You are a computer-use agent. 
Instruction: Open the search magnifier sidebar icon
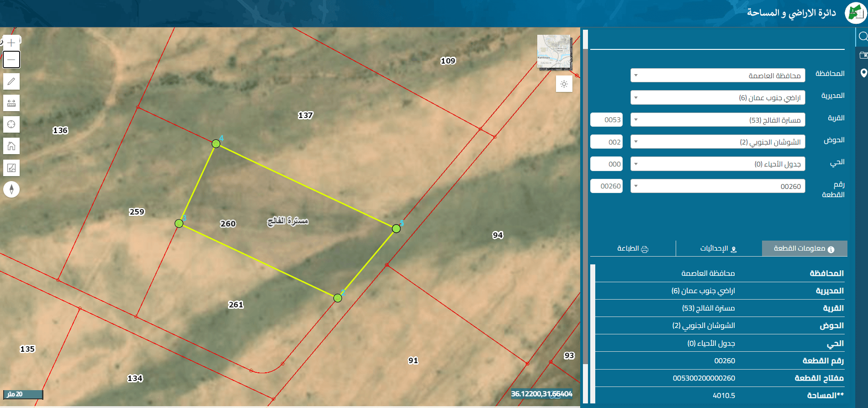pos(863,37)
